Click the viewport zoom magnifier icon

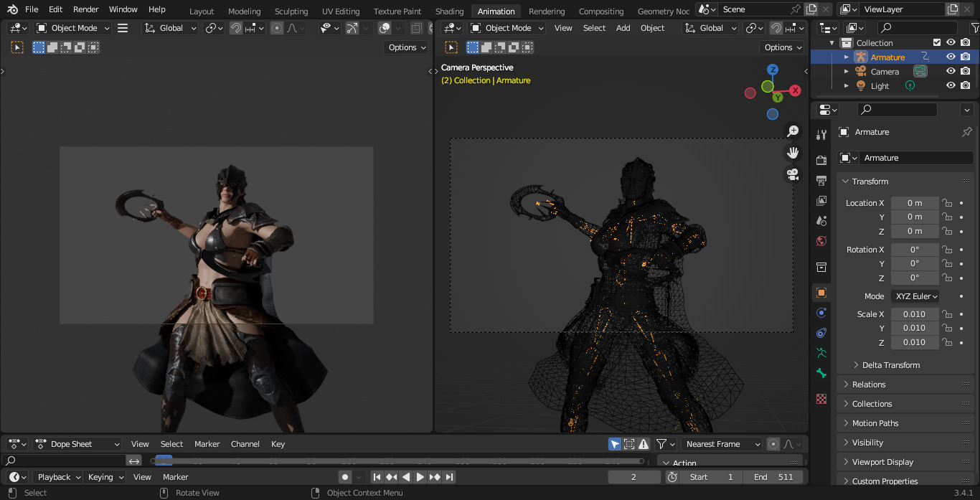[793, 131]
